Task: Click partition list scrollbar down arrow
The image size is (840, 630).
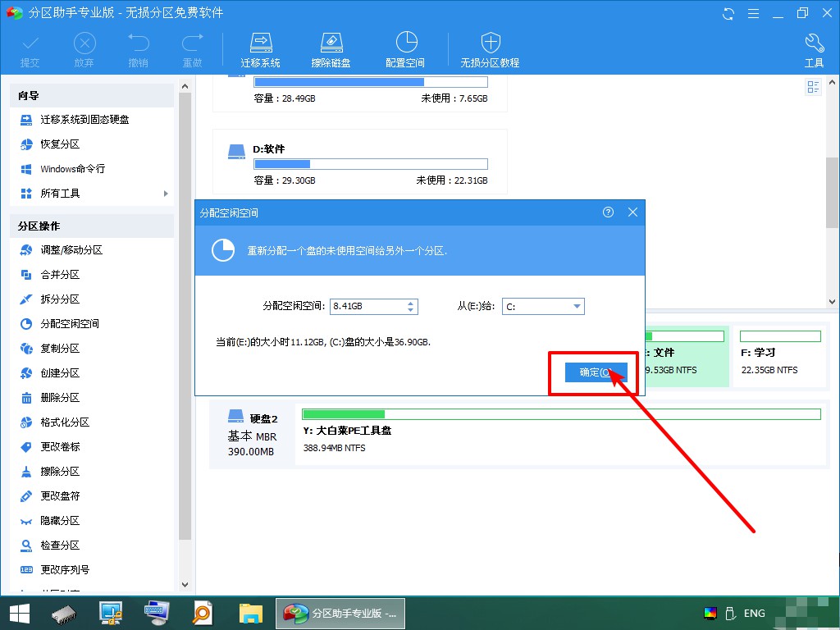Action: tap(832, 302)
